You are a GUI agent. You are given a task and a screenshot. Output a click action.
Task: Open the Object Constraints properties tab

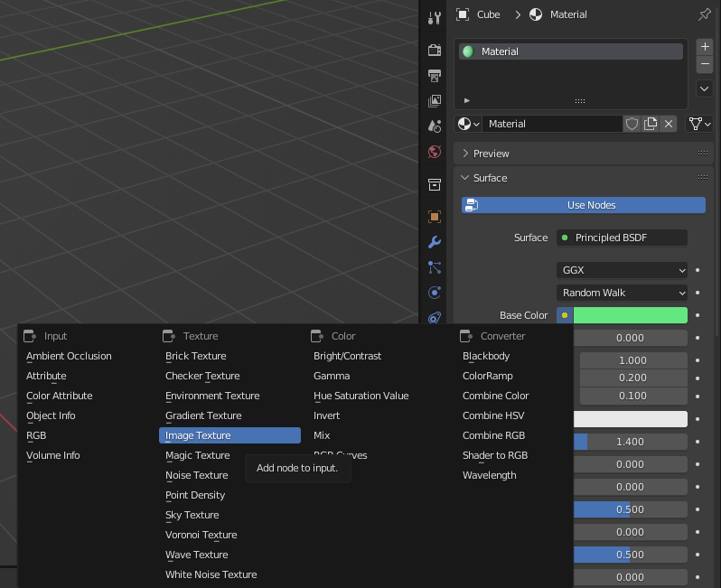point(434,317)
